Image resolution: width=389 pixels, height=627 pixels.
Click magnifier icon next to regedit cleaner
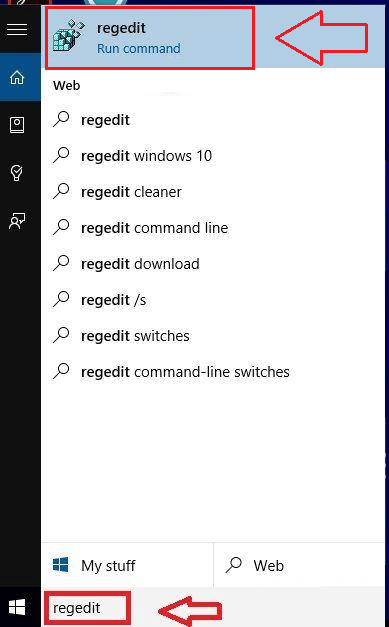pyautogui.click(x=61, y=191)
